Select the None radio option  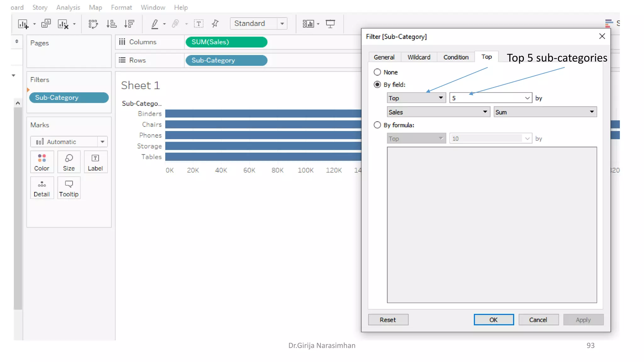click(x=377, y=72)
